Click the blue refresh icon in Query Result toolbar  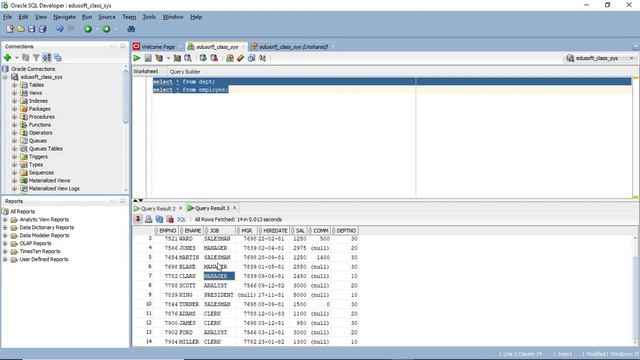[159, 220]
